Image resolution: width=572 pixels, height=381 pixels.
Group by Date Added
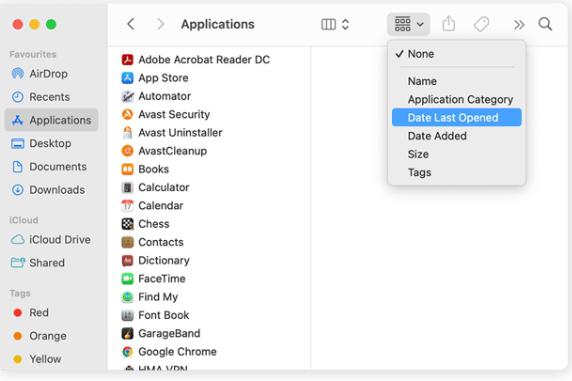point(456,136)
